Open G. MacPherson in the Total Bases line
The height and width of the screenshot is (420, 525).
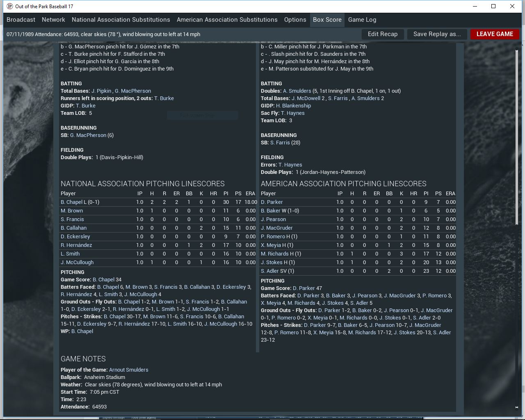(133, 91)
